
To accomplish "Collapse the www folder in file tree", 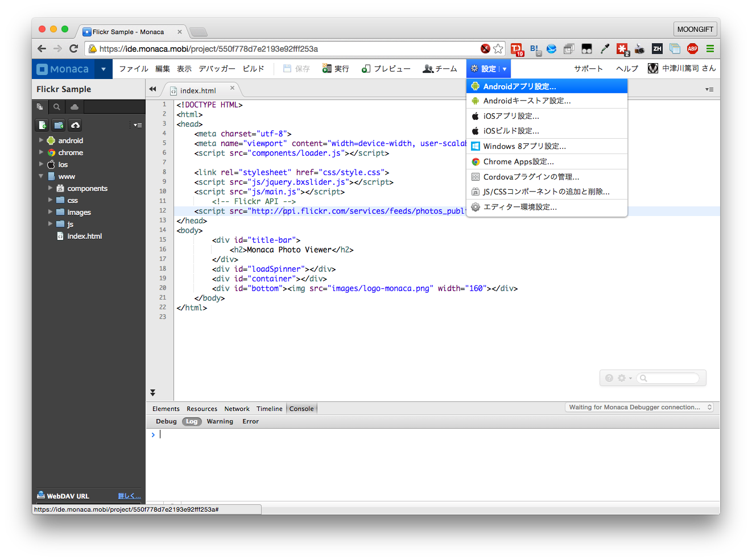I will tap(41, 176).
